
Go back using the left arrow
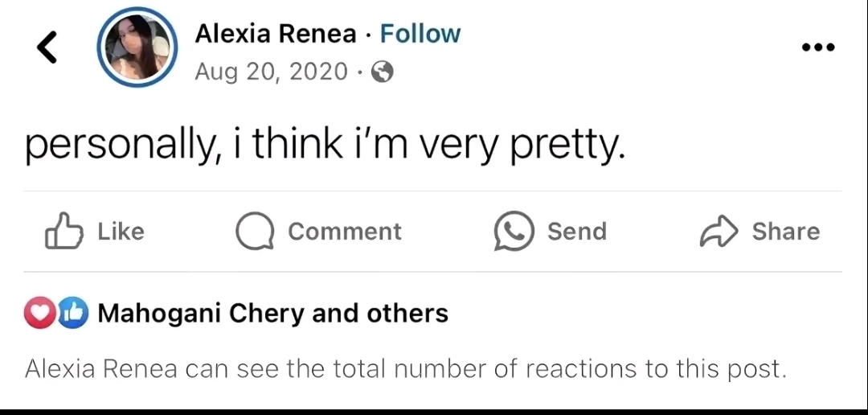pos(48,48)
